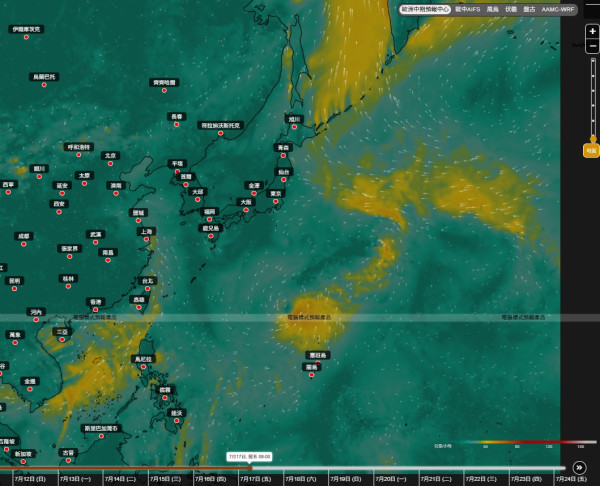Click the fast-forward timeline play icon
Viewport: 600px width, 486px height.
tap(579, 468)
